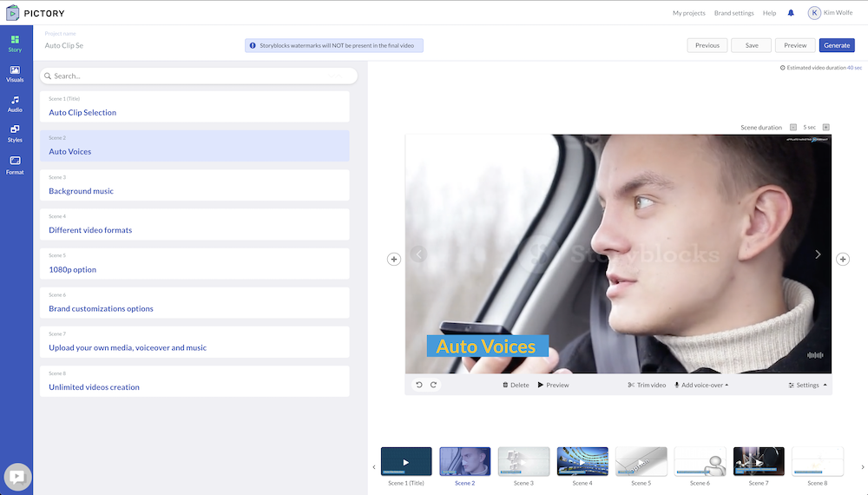This screenshot has height=495, width=868.
Task: Open the Visuals panel in sidebar
Action: click(15, 74)
